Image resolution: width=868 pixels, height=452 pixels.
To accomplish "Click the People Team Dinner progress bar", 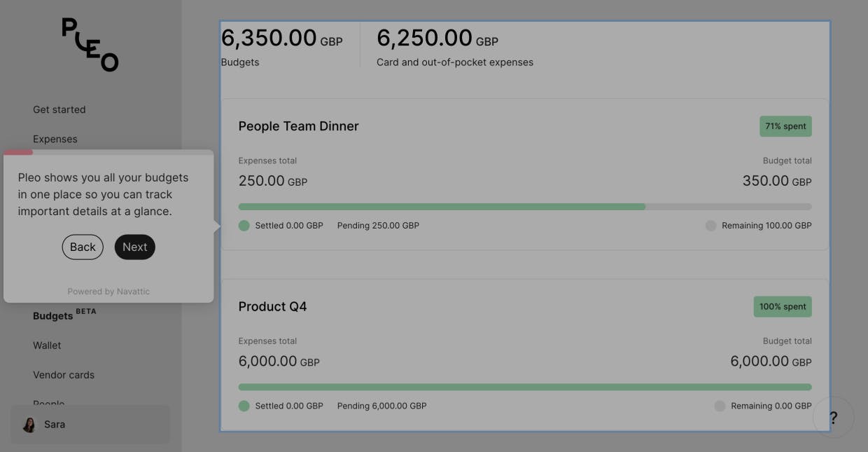I will (525, 207).
